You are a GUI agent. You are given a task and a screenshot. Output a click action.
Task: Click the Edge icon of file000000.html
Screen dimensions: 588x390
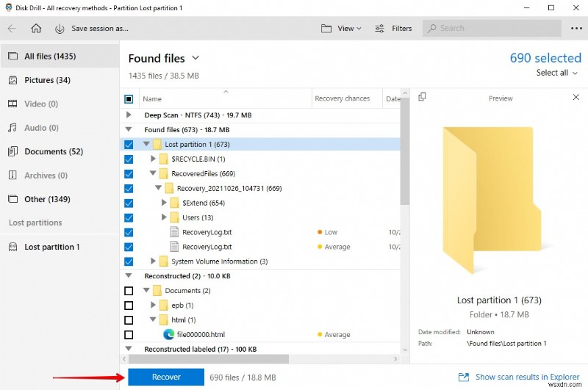pyautogui.click(x=169, y=334)
